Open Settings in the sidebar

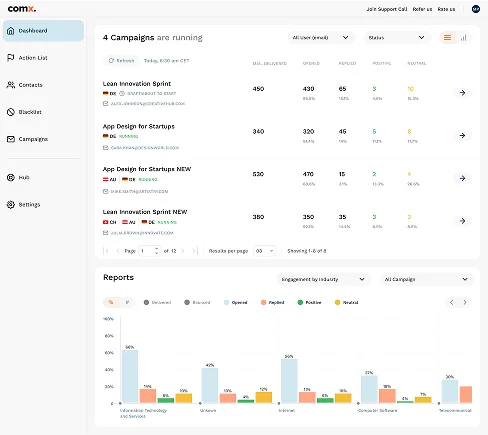click(x=23, y=204)
